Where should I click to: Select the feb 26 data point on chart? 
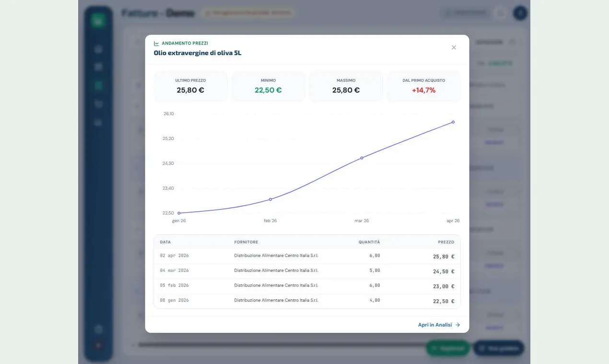click(x=270, y=199)
